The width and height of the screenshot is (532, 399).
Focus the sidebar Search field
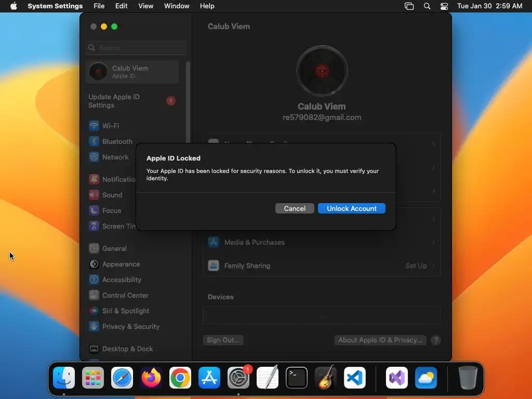coord(136,48)
